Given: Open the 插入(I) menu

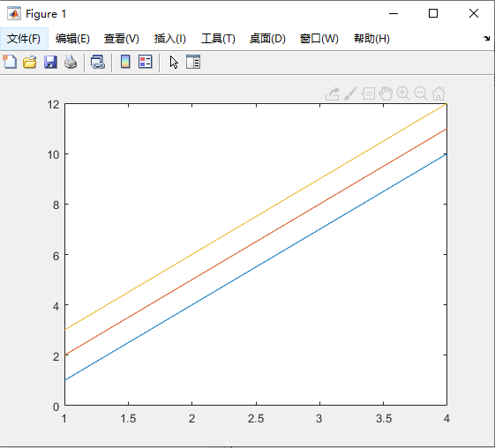Looking at the screenshot, I should (169, 39).
